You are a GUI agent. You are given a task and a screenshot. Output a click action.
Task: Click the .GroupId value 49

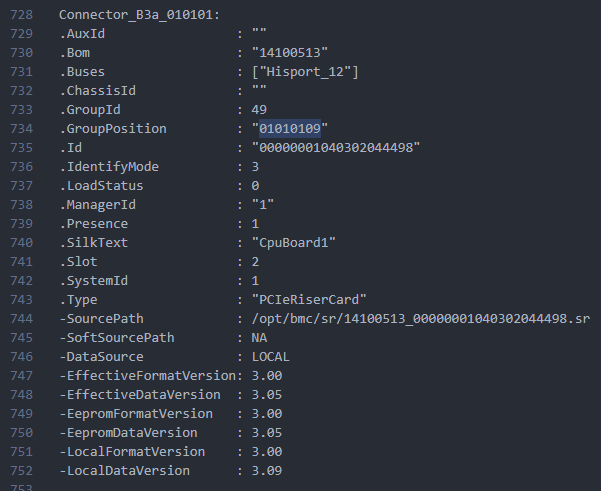[259, 110]
